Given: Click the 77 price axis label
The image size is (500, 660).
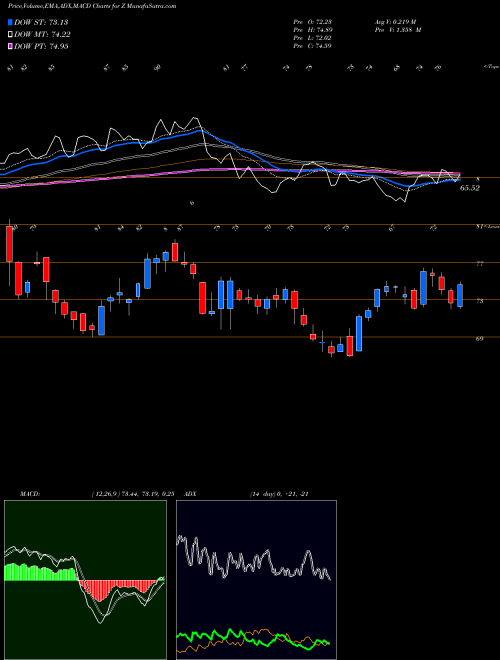Looking at the screenshot, I should 479,264.
